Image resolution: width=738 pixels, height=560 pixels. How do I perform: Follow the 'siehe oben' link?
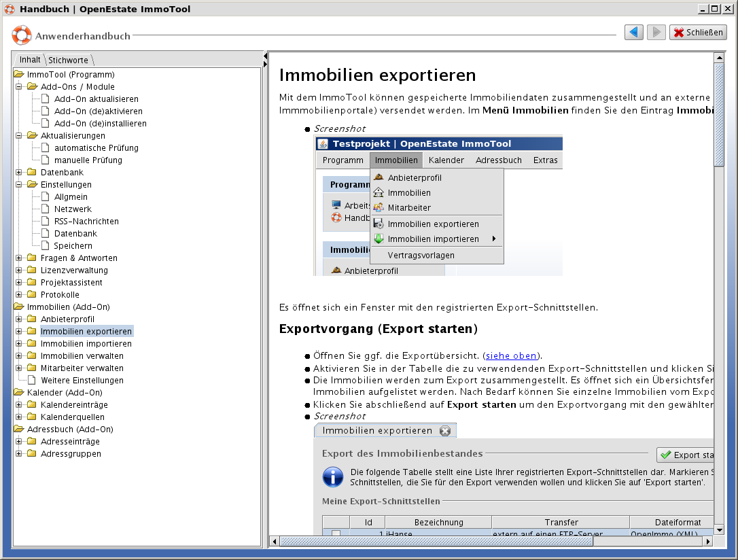[x=511, y=355]
